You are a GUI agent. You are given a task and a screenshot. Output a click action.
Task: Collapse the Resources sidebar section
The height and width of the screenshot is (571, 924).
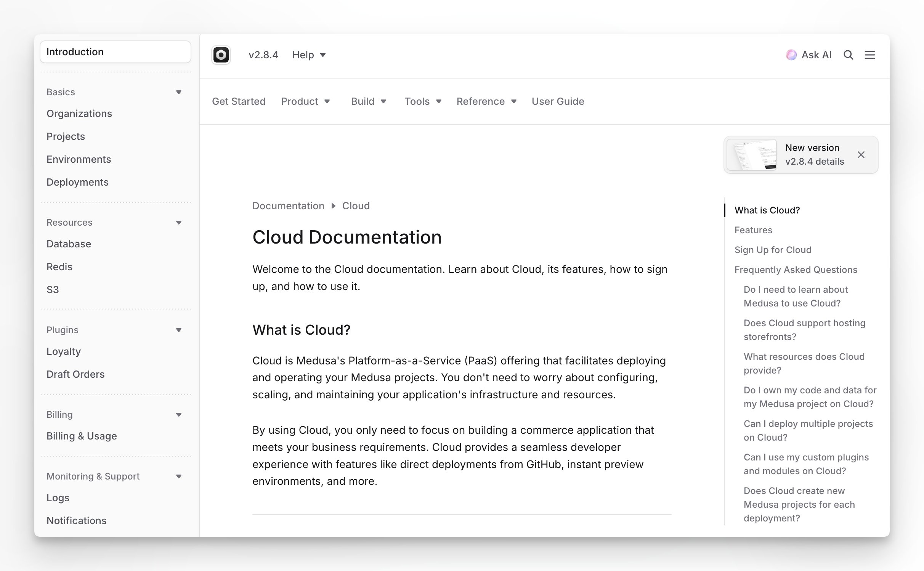179,223
